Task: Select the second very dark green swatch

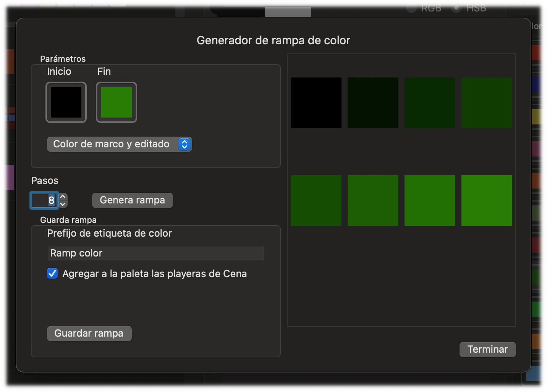Action: 373,103
